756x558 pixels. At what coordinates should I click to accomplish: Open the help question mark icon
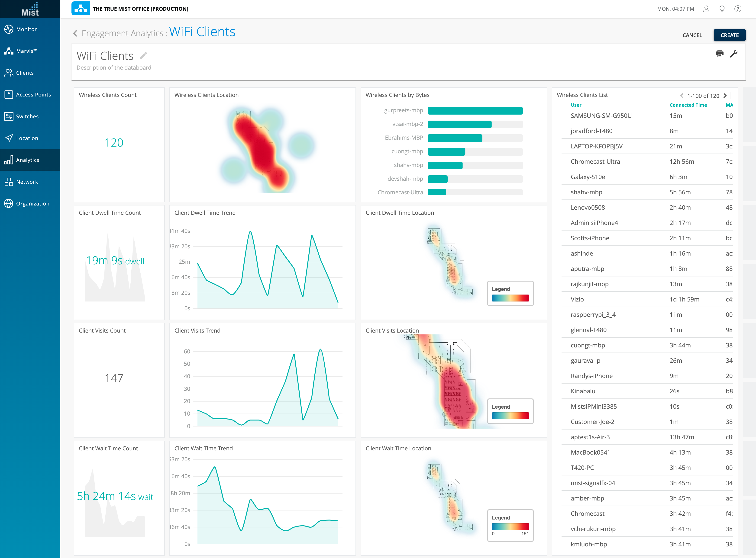[x=738, y=9]
